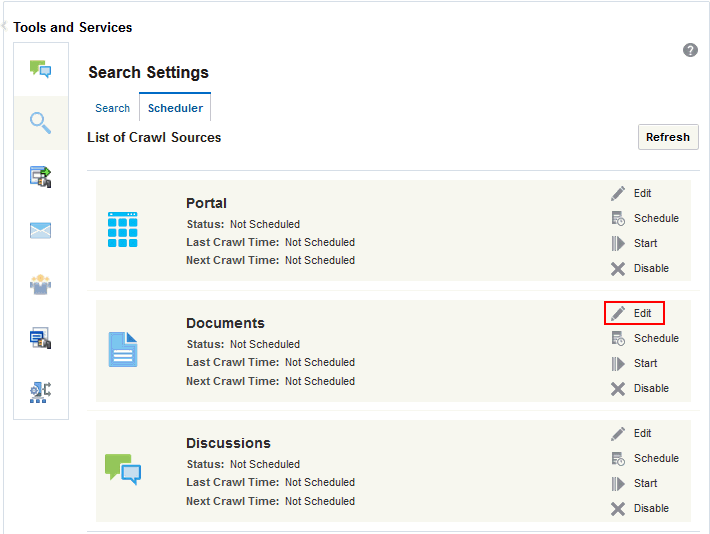This screenshot has width=710, height=534.
Task: Click the Search Settings title
Action: (148, 72)
